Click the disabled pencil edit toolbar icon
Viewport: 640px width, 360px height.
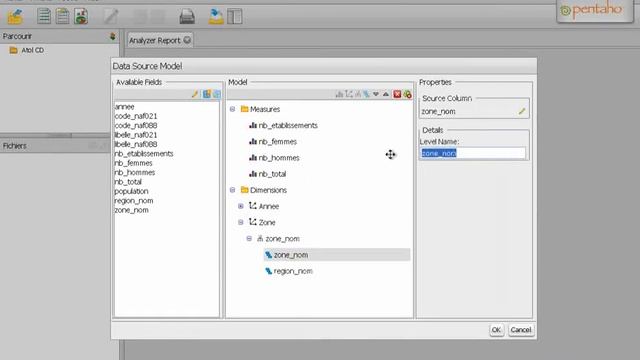tap(111, 16)
